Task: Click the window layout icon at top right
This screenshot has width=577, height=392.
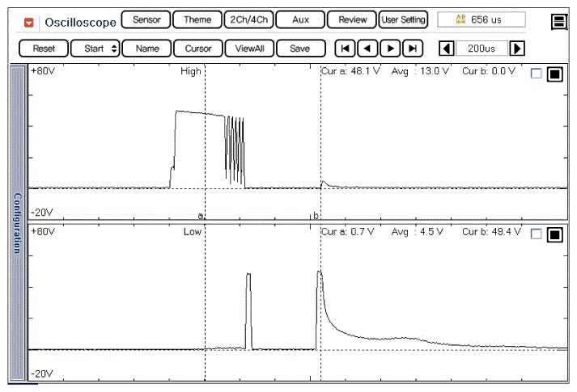Action: [559, 22]
